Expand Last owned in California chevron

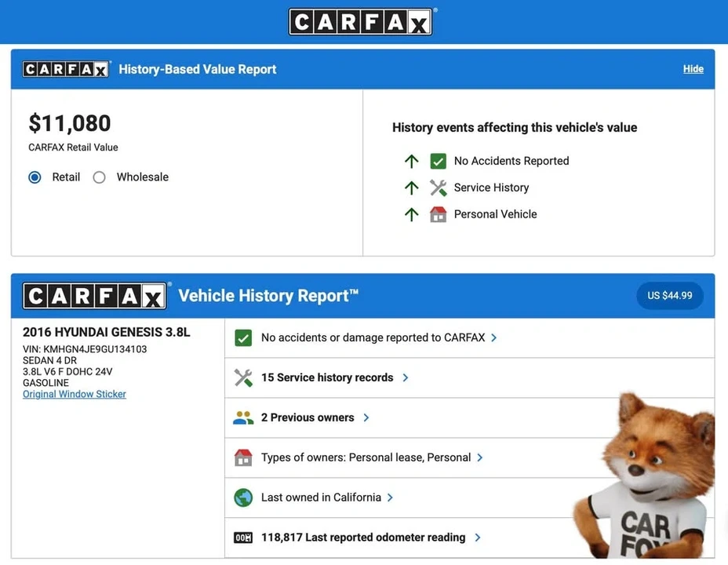pos(390,498)
